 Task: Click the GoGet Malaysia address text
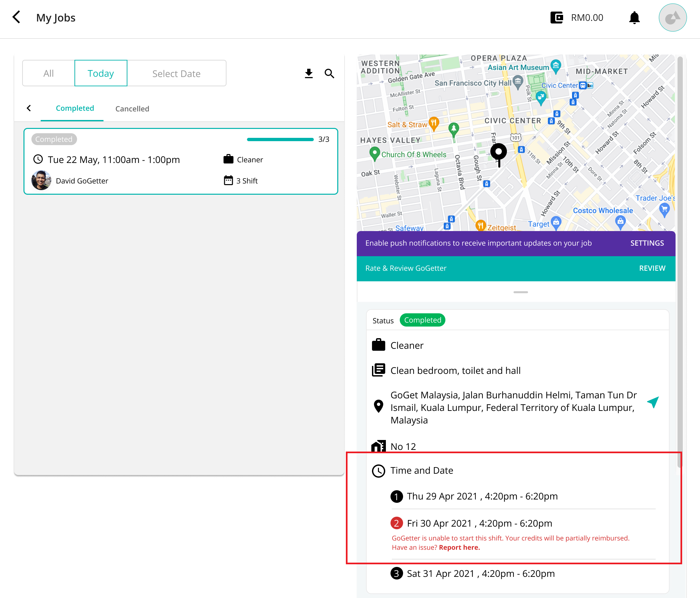(514, 408)
